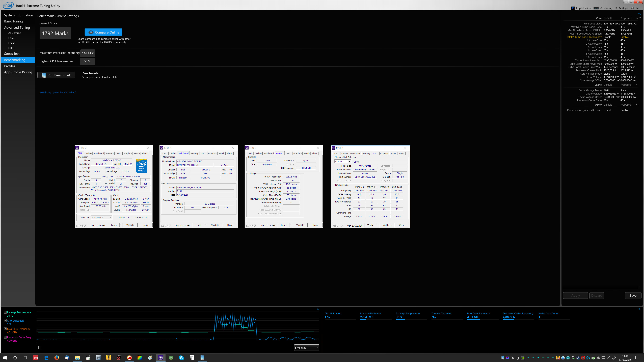Toggle the CPU Utilization graph checkbox
Image resolution: width=644 pixels, height=362 pixels.
point(5,320)
